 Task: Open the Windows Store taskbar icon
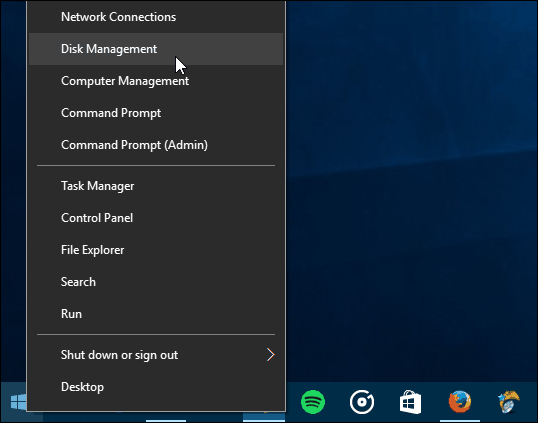coord(410,402)
